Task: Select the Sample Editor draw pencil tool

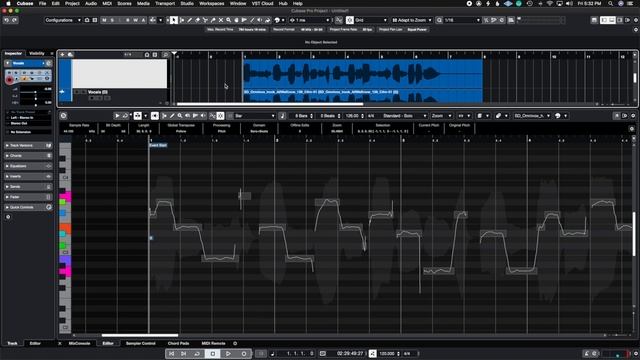Action: pyautogui.click(x=172, y=116)
